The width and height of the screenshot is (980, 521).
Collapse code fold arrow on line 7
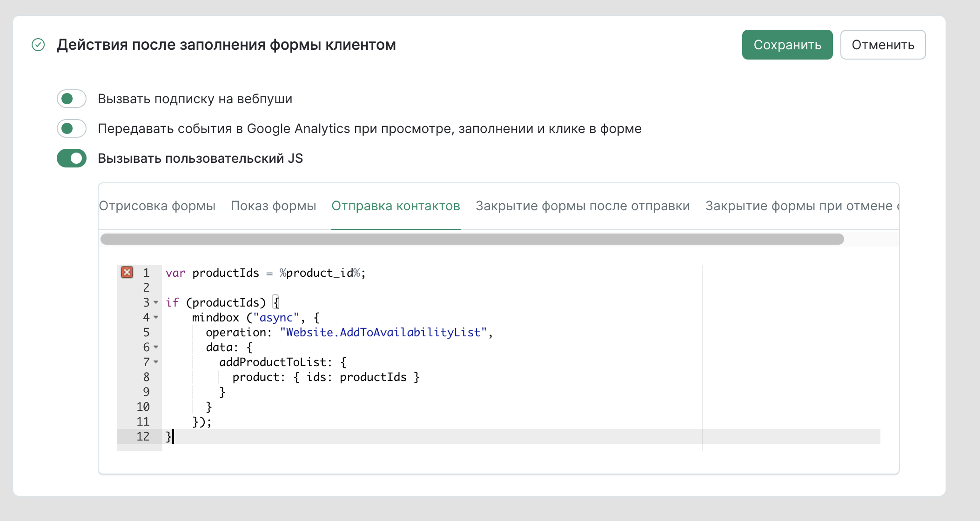(x=156, y=362)
